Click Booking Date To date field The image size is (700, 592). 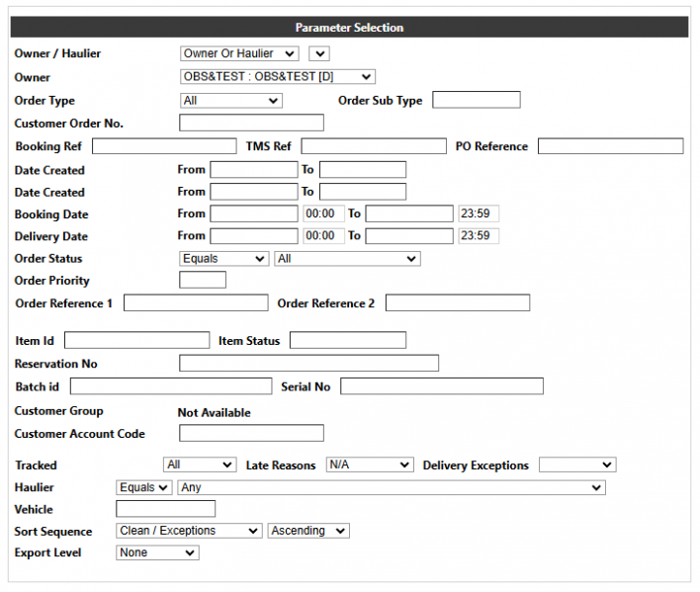pyautogui.click(x=409, y=213)
